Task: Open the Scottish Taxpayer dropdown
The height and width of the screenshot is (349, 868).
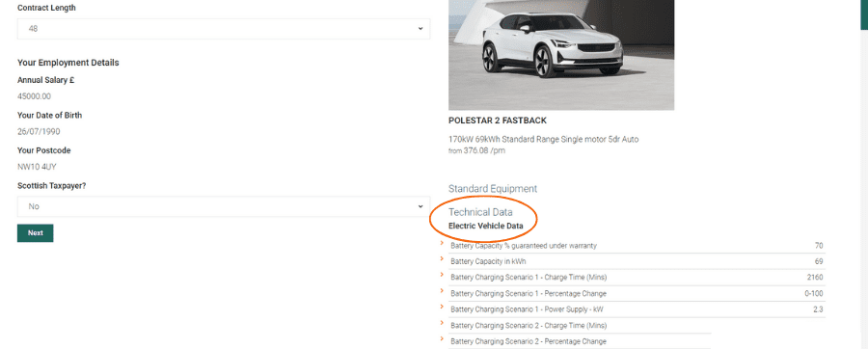Action: click(x=224, y=206)
